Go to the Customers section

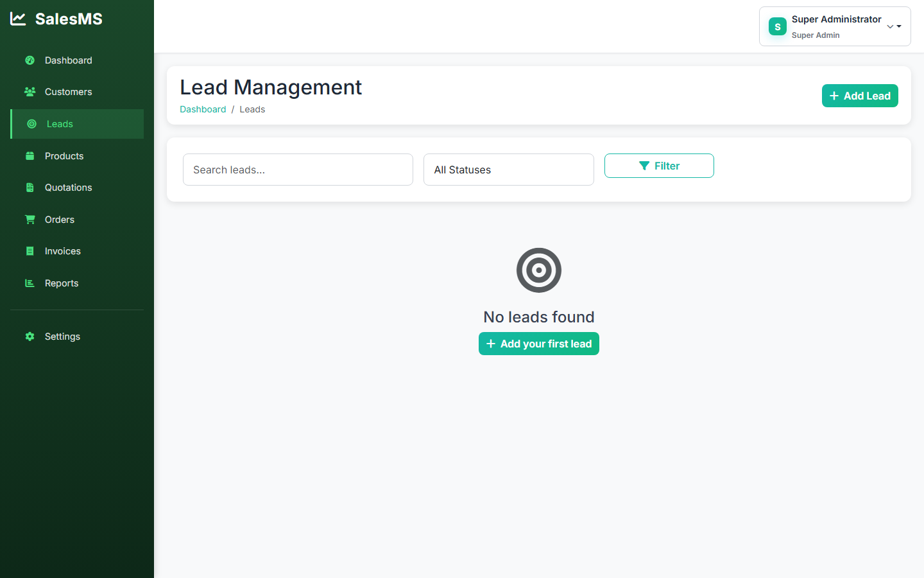(77, 92)
